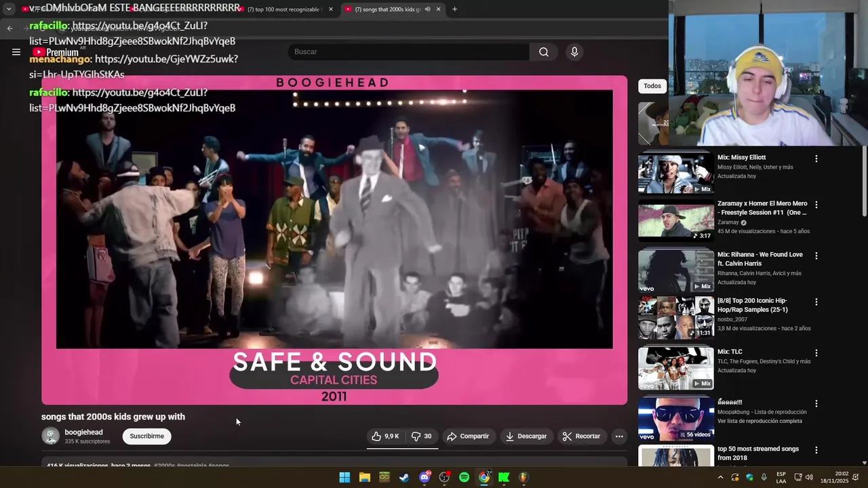Open Mix: Missy Elliott thumbnail

676,174
